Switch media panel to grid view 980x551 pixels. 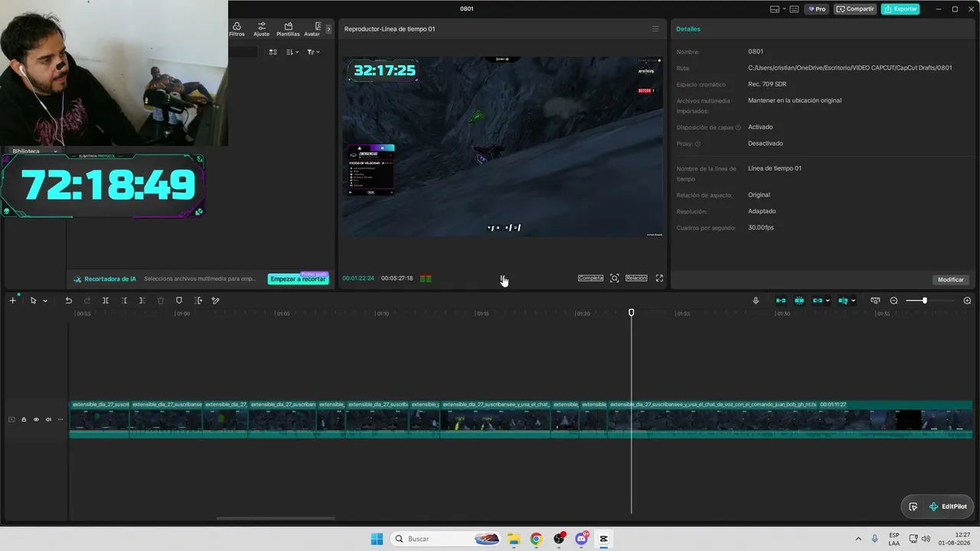tap(273, 52)
